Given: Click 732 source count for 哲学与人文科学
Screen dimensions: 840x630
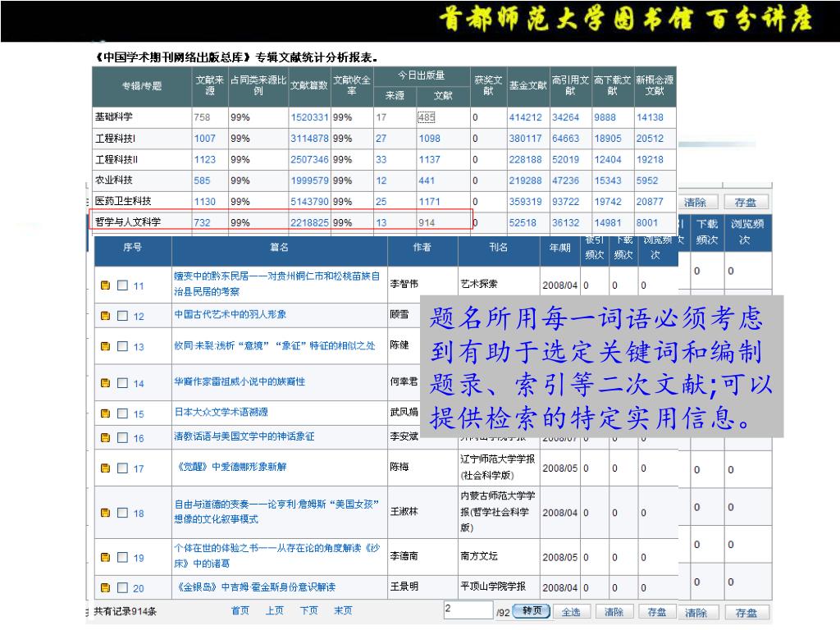Looking at the screenshot, I should point(202,222).
